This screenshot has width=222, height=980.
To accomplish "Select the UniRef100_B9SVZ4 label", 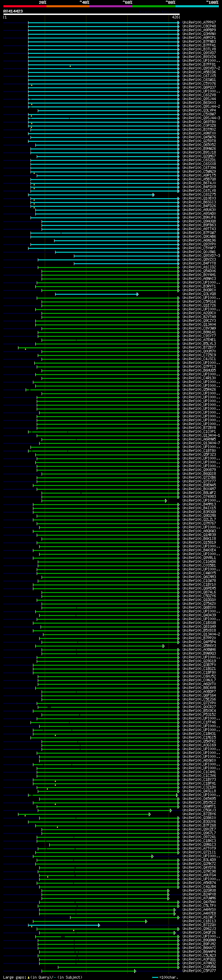I will click(199, 57).
